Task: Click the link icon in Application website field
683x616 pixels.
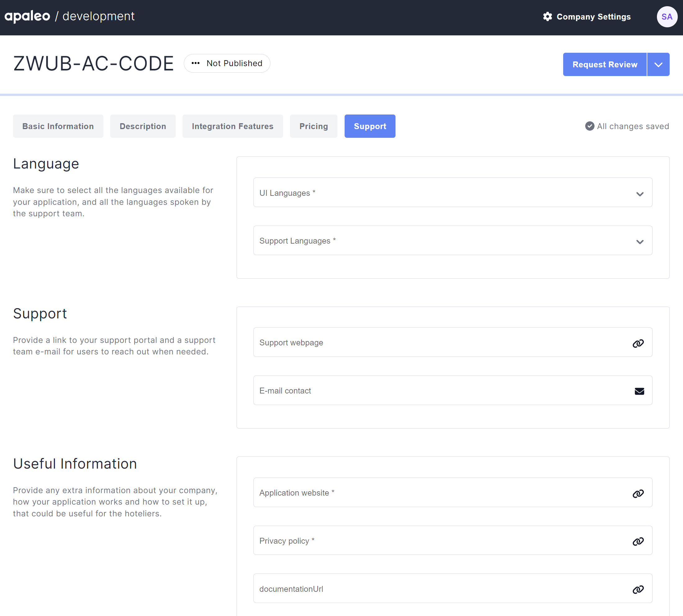Action: pyautogui.click(x=638, y=493)
